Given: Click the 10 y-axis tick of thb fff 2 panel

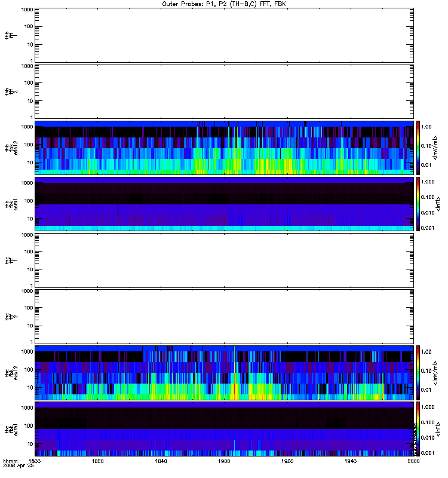Looking at the screenshot, I should point(30,101).
